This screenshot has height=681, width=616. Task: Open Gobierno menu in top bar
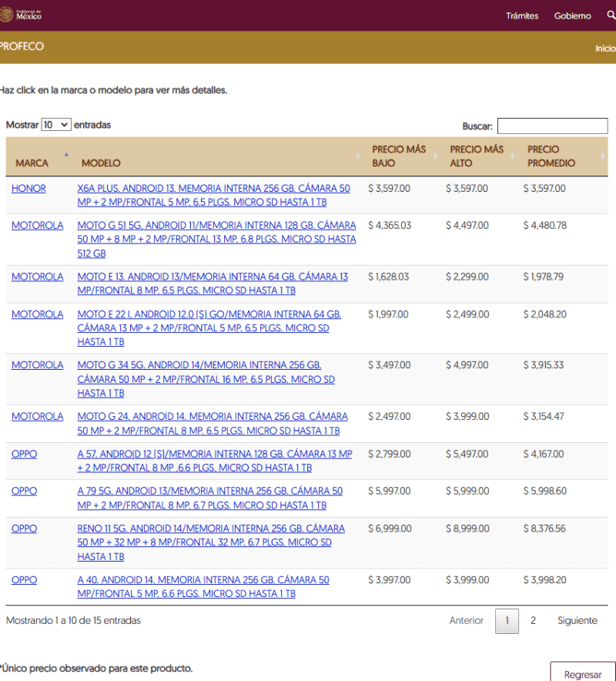click(572, 16)
